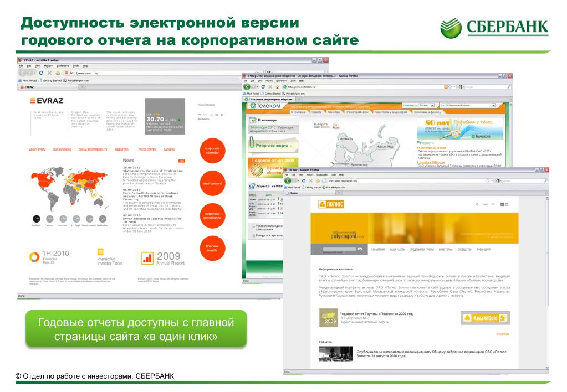The height and width of the screenshot is (392, 567).
Task: Open new tab button in EVRAZ window
Action: tap(83, 87)
